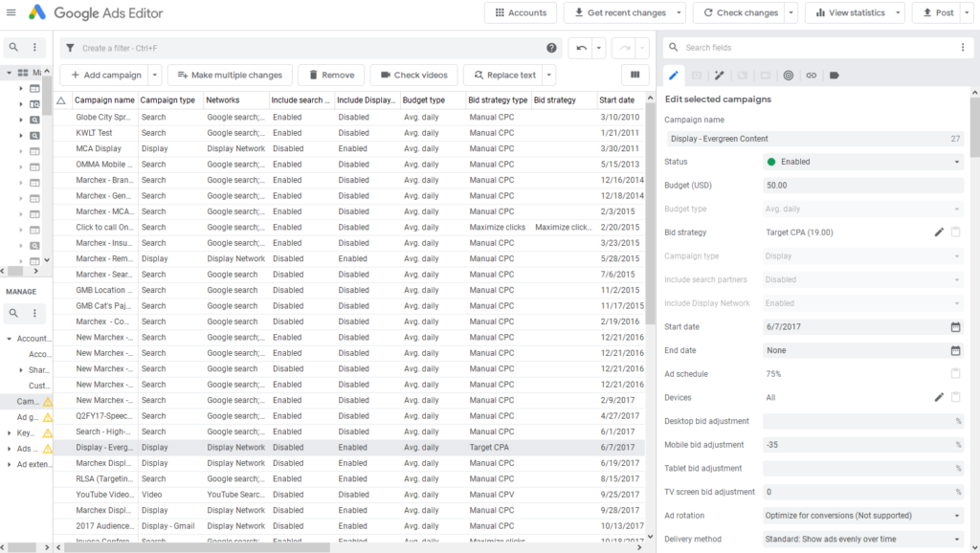Click the Google Ads logo
The width and height of the screenshot is (980, 553).
click(37, 12)
